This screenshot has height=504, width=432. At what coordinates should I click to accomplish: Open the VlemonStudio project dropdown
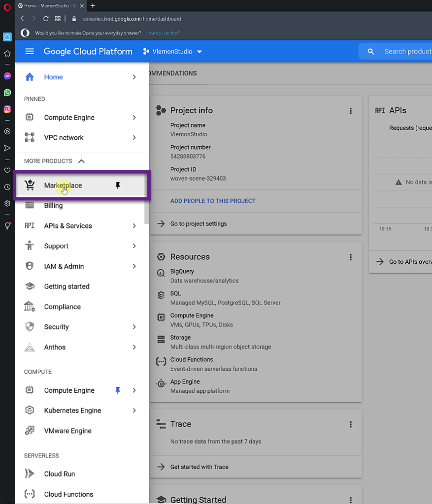172,51
